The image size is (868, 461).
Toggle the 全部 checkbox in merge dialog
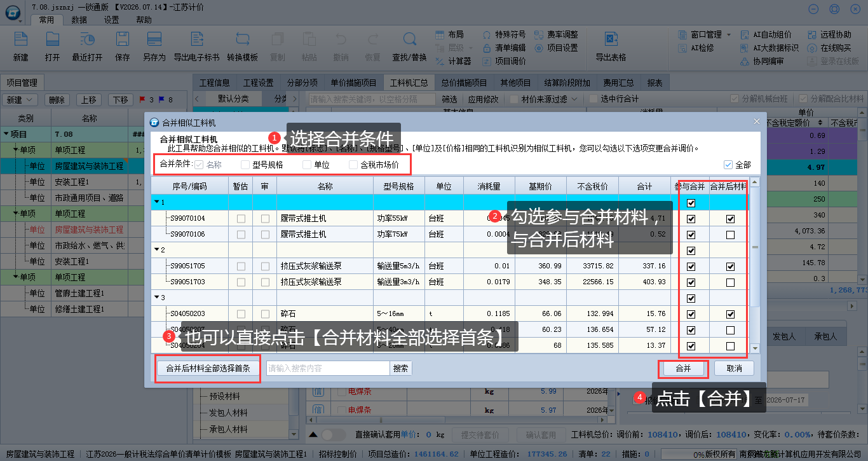[728, 165]
